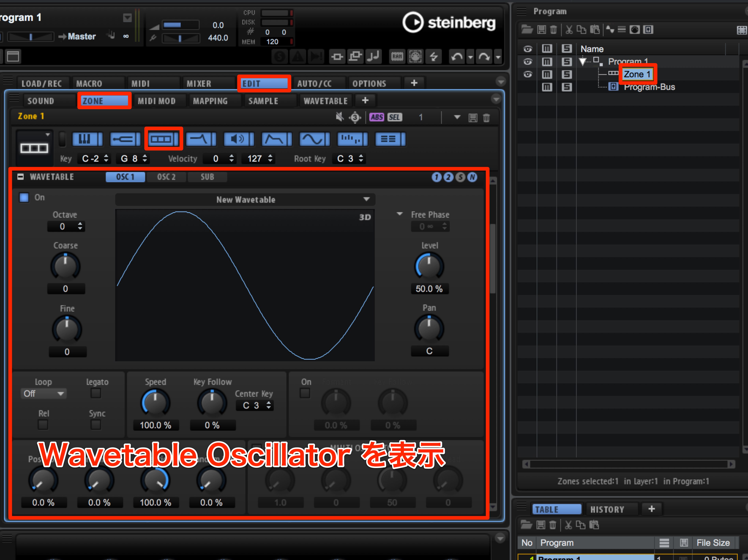
Task: Show the Filter section icon
Action: (x=201, y=139)
